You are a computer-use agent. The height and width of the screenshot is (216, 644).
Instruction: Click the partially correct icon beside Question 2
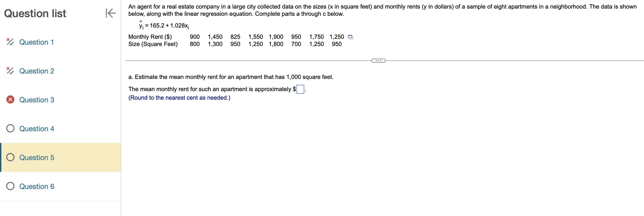tap(10, 71)
